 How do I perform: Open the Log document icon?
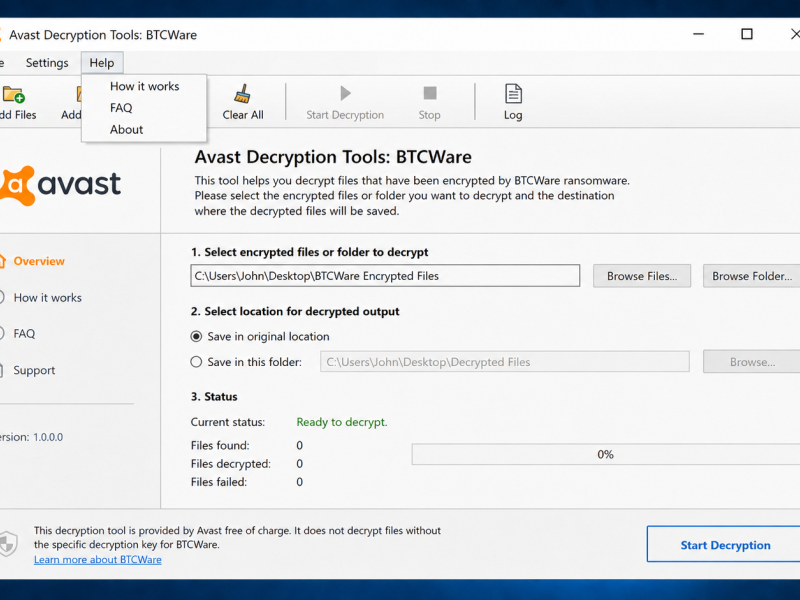pyautogui.click(x=513, y=94)
